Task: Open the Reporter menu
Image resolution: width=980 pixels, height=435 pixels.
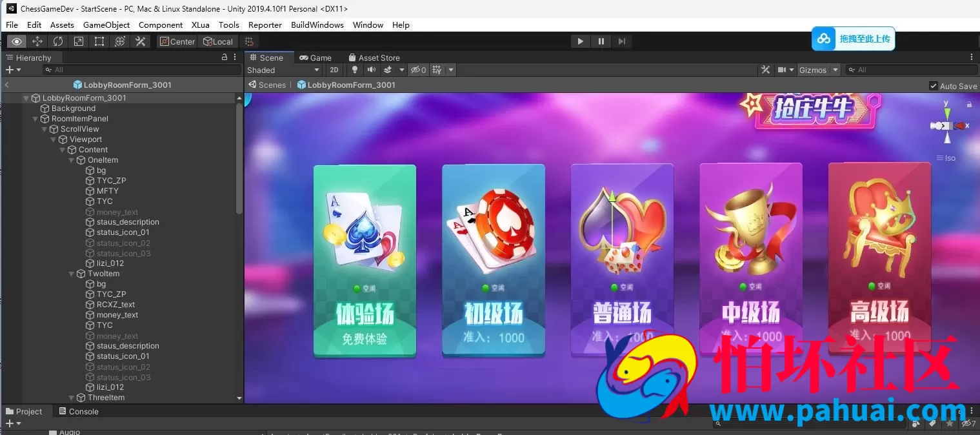Action: tap(265, 25)
